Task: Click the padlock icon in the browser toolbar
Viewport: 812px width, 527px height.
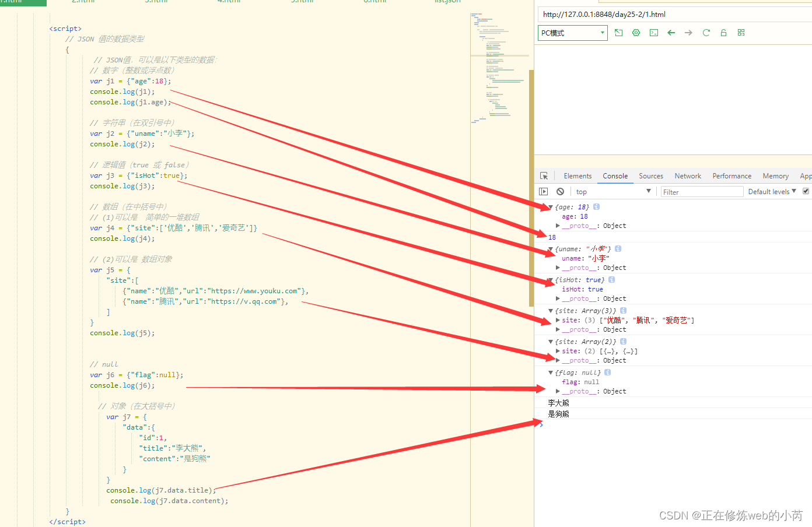Action: 723,33
